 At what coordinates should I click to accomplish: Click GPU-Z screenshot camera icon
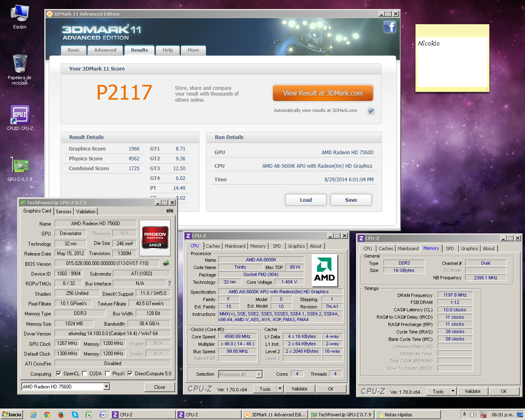(x=170, y=211)
